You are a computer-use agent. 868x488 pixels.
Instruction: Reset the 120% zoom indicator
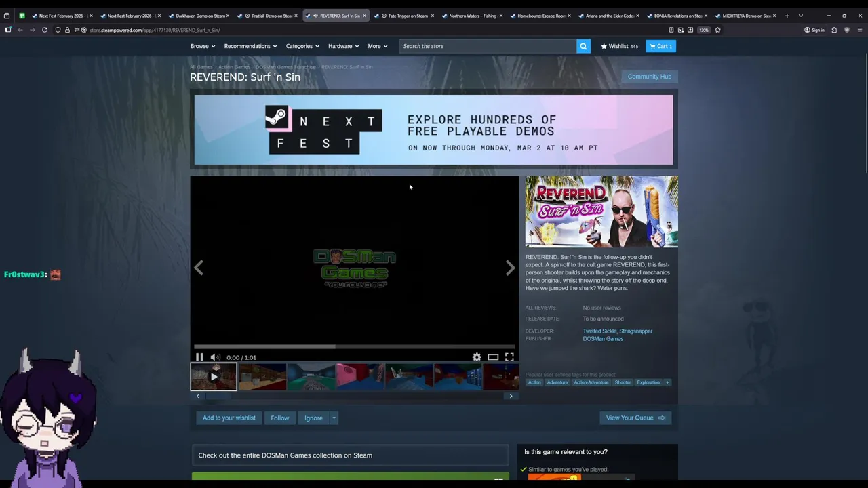(x=704, y=30)
